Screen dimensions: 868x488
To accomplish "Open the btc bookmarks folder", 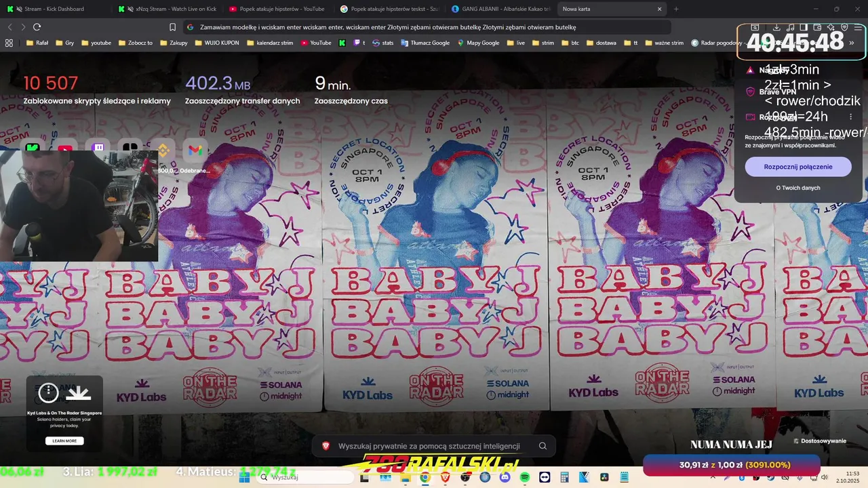I will point(570,43).
